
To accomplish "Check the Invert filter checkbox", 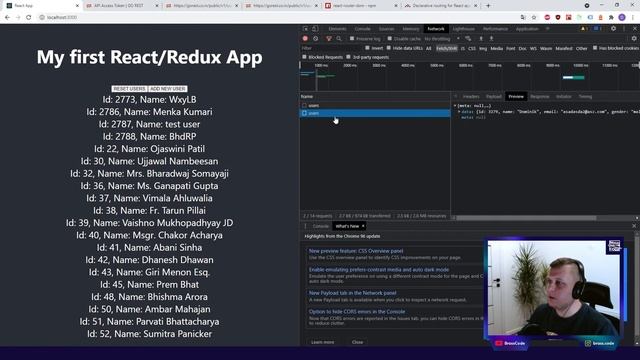I will (367, 48).
